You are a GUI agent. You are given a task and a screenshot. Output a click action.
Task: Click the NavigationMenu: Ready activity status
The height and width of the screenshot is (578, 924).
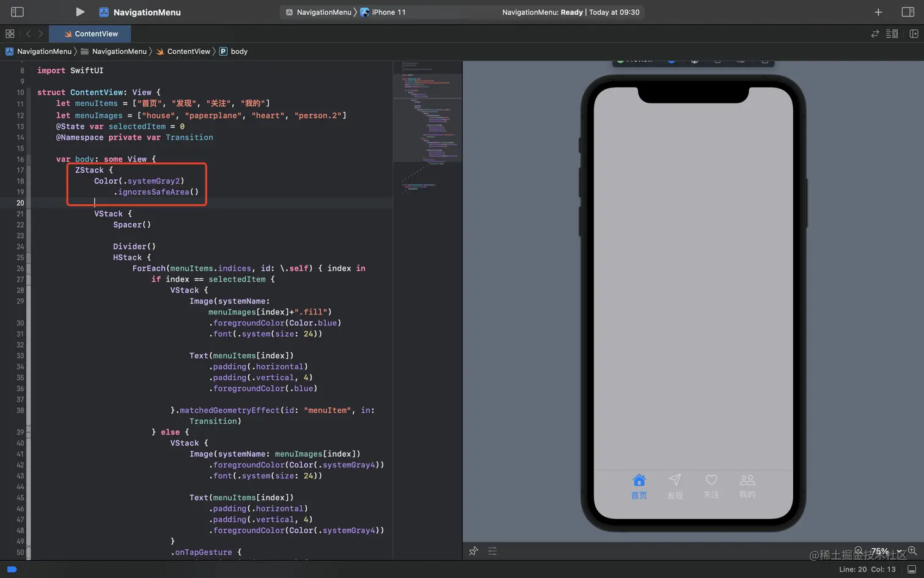pyautogui.click(x=571, y=12)
